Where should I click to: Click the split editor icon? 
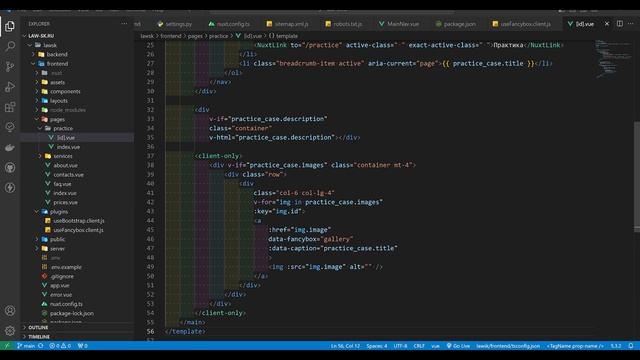tap(620, 24)
